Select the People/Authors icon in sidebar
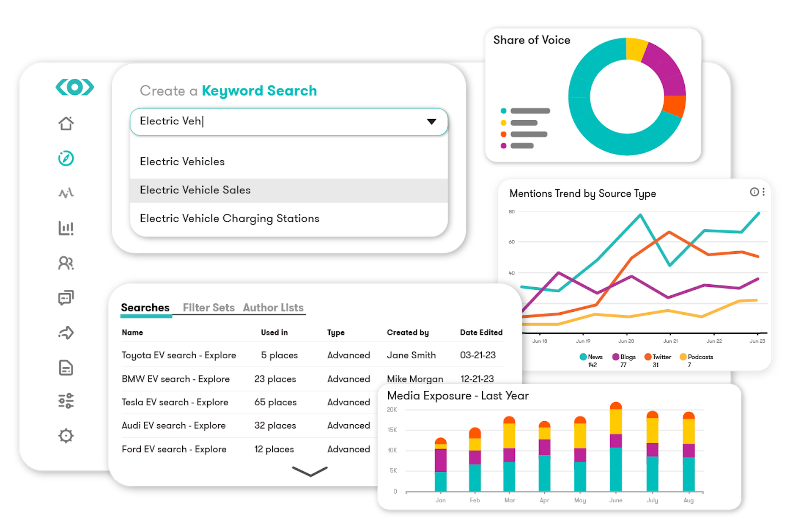812x522 pixels. (67, 263)
